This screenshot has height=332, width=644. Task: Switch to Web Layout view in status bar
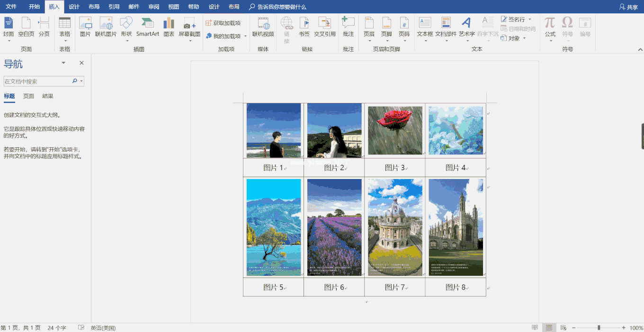click(x=563, y=328)
